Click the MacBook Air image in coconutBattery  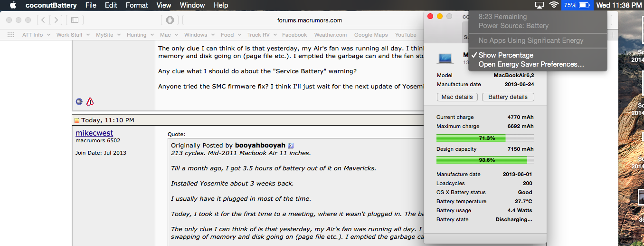[x=445, y=58]
